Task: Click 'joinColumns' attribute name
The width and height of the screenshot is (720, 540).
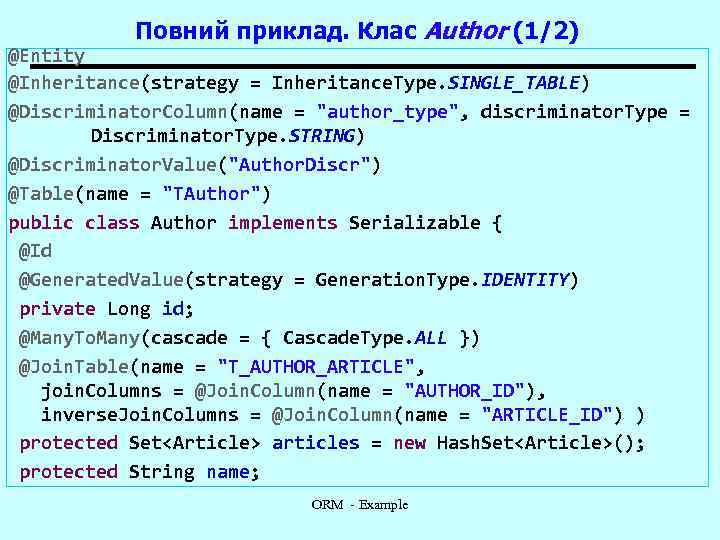Action: click(x=101, y=391)
